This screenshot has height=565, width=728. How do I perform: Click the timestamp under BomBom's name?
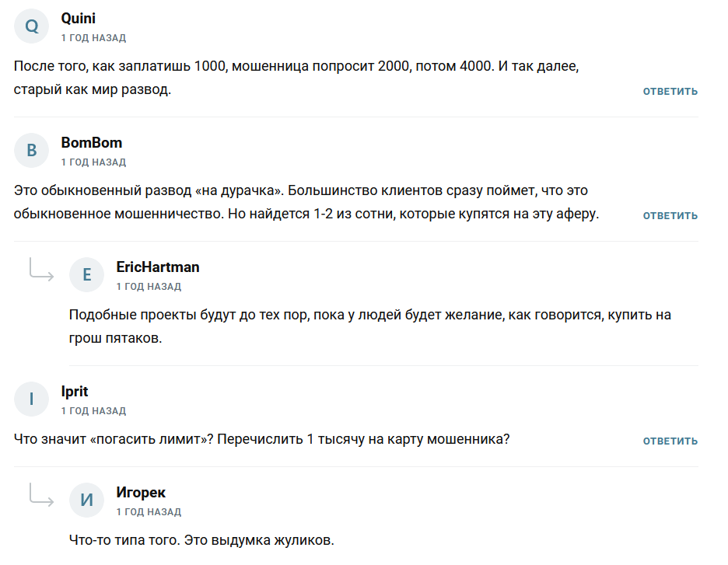point(93,162)
